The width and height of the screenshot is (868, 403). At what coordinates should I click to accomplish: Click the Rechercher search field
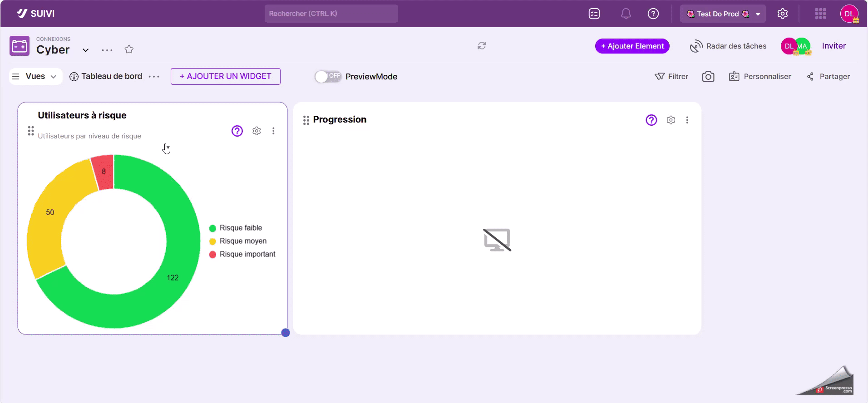pos(331,14)
